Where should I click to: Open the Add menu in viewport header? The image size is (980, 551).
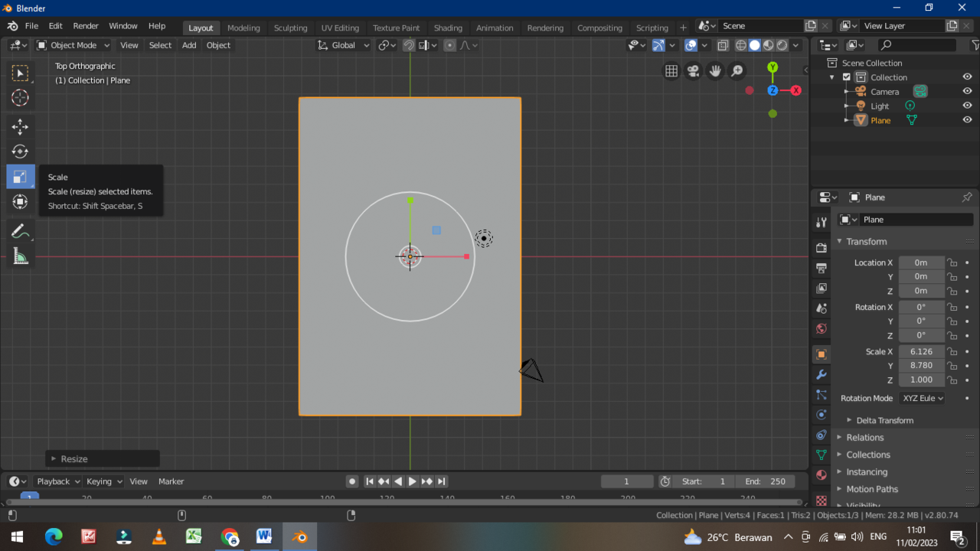[189, 45]
